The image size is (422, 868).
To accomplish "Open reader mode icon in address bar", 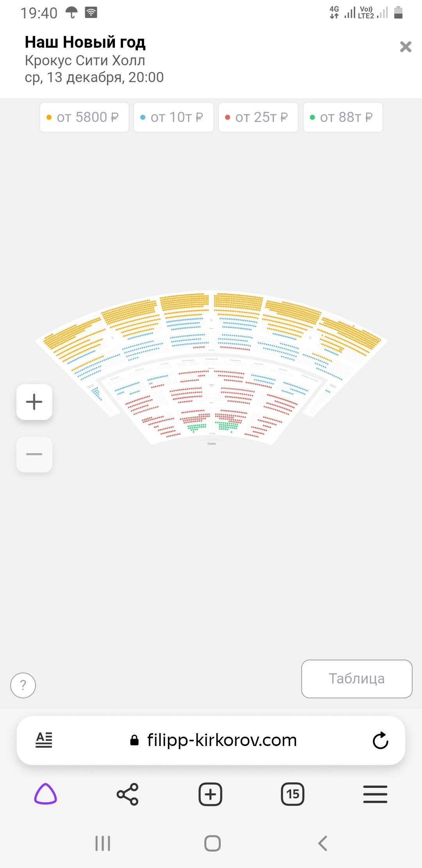I will pyautogui.click(x=44, y=740).
